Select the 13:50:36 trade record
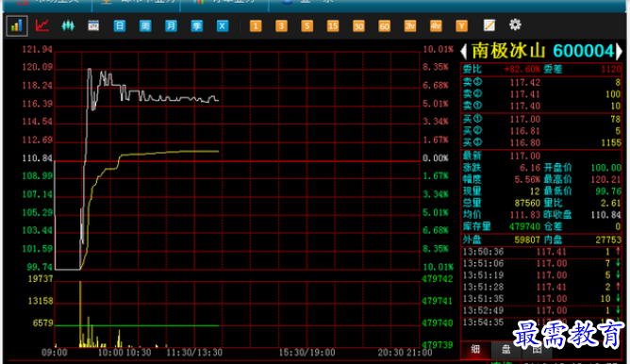This screenshot has height=364, width=630. click(541, 252)
